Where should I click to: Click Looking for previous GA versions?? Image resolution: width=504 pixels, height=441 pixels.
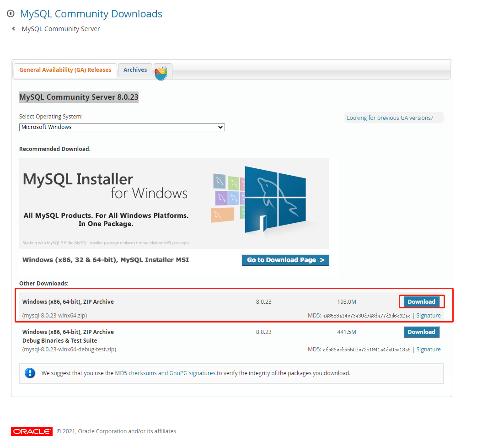coord(393,118)
